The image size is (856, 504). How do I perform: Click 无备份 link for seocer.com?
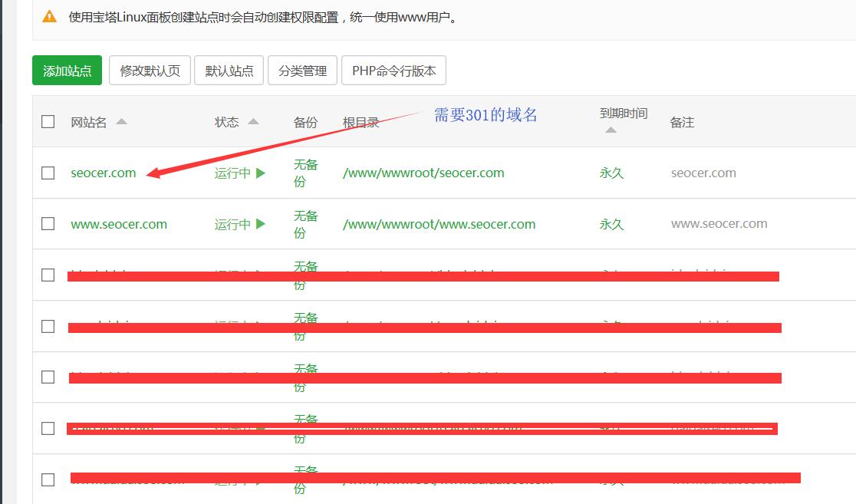pyautogui.click(x=305, y=173)
